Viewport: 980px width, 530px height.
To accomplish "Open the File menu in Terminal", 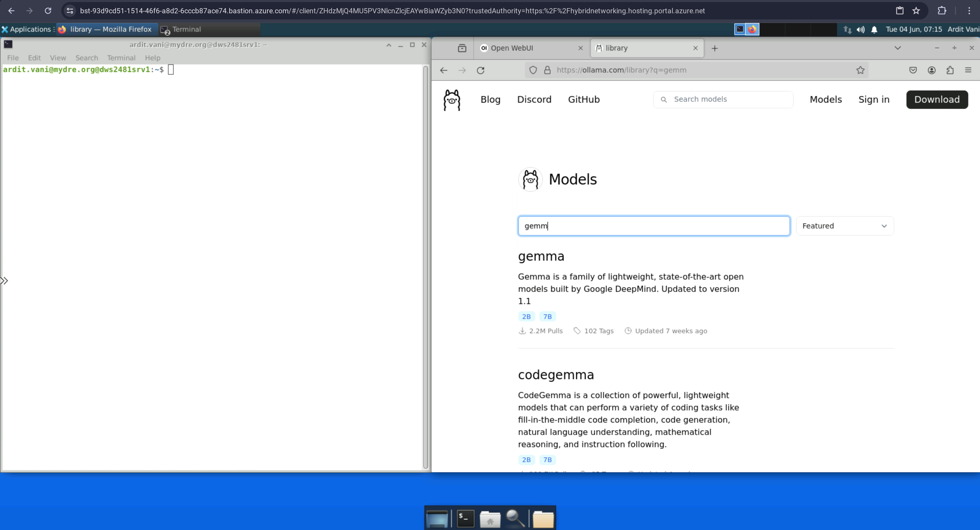I will coord(13,58).
